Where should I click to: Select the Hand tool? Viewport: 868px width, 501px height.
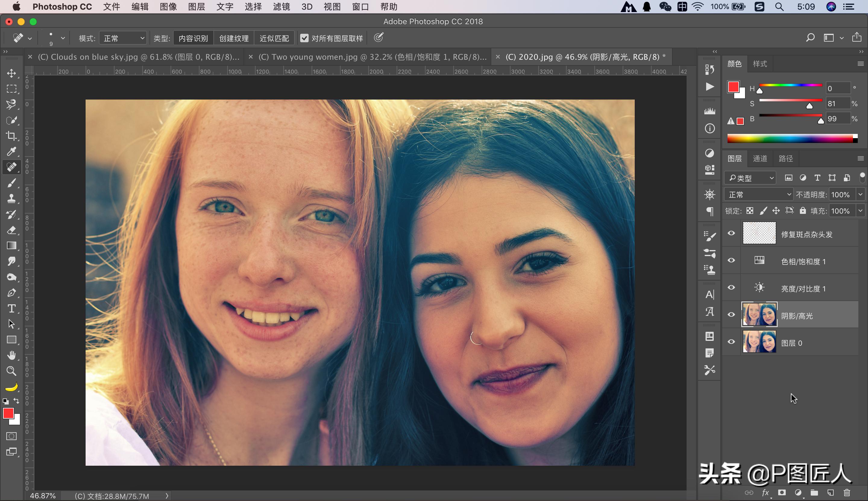tap(11, 355)
